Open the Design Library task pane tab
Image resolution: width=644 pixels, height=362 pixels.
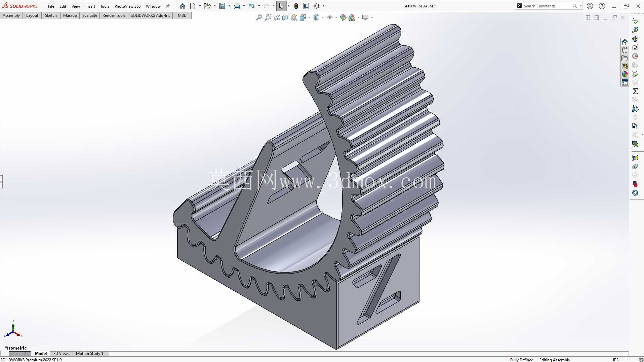[x=625, y=50]
